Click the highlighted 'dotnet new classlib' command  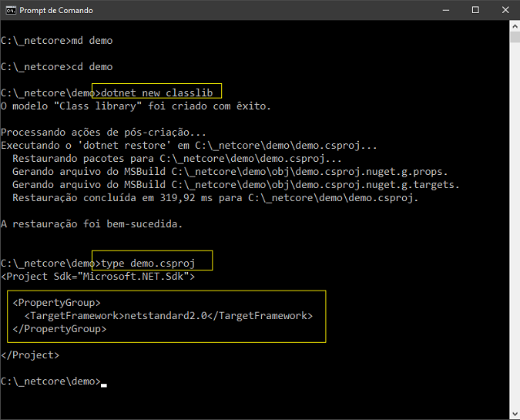(156, 93)
